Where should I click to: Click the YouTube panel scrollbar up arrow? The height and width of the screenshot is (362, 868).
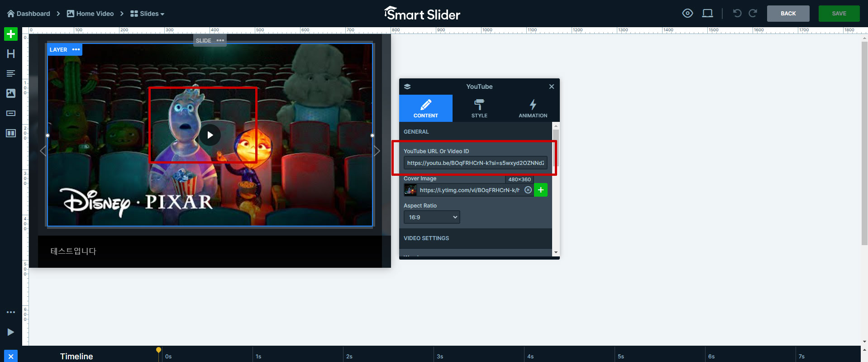(x=556, y=125)
